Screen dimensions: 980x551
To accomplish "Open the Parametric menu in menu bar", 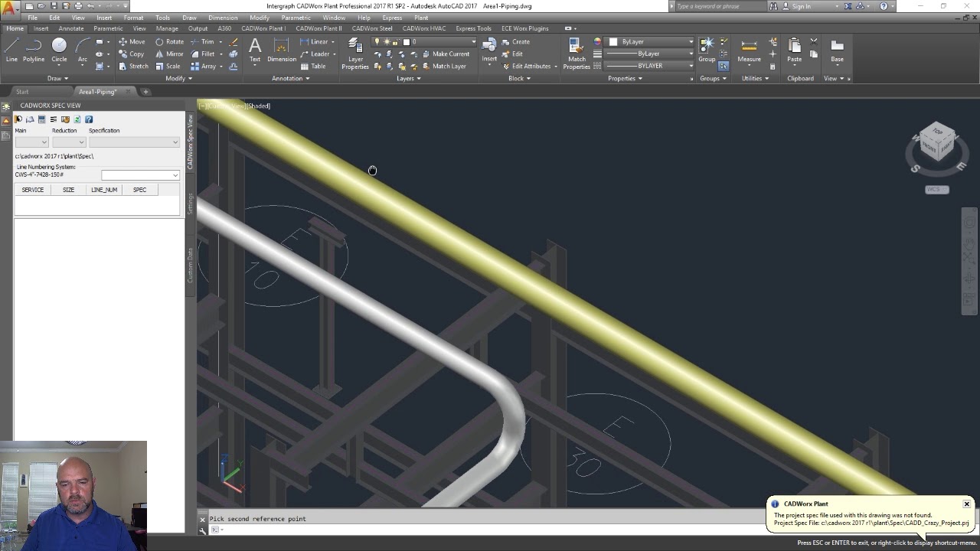I will click(x=296, y=18).
